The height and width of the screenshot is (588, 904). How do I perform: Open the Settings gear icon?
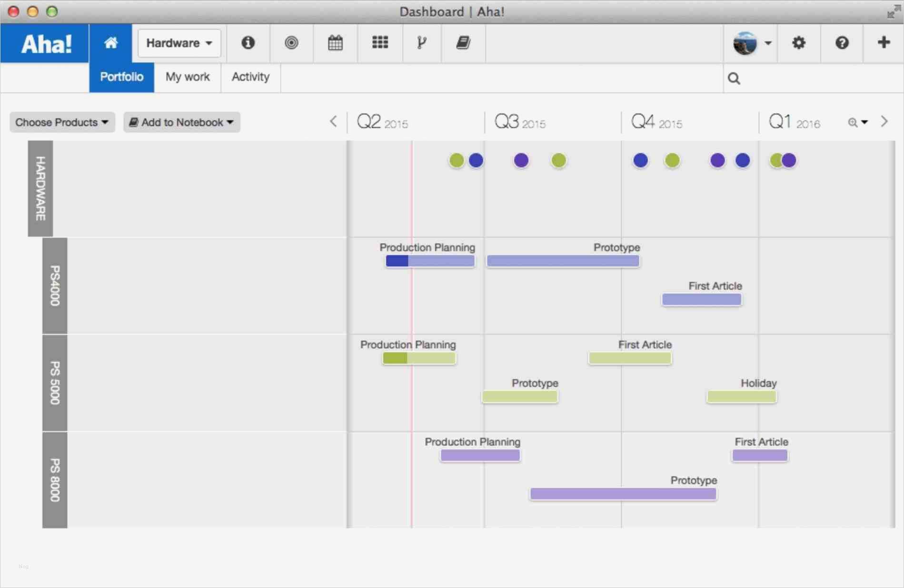click(798, 43)
